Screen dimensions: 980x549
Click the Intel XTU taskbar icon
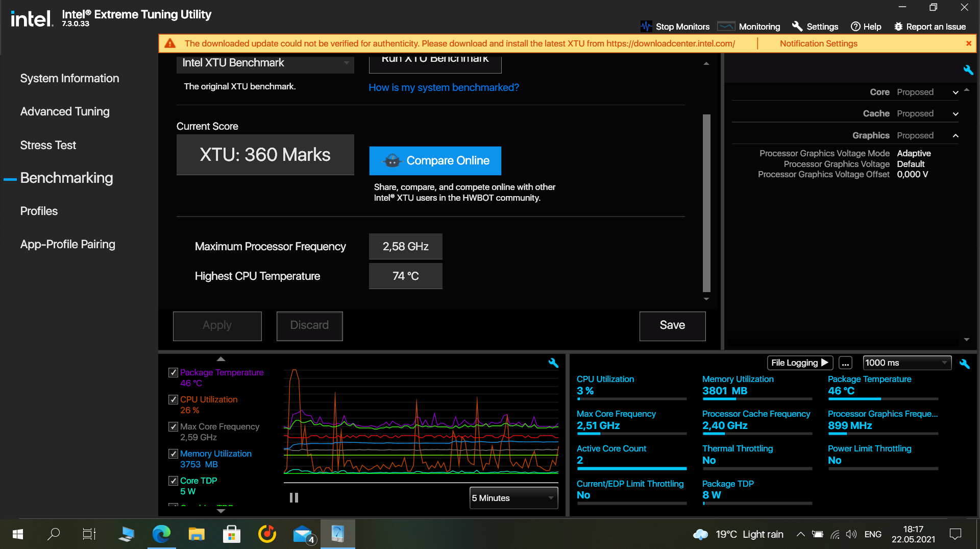pos(337,534)
